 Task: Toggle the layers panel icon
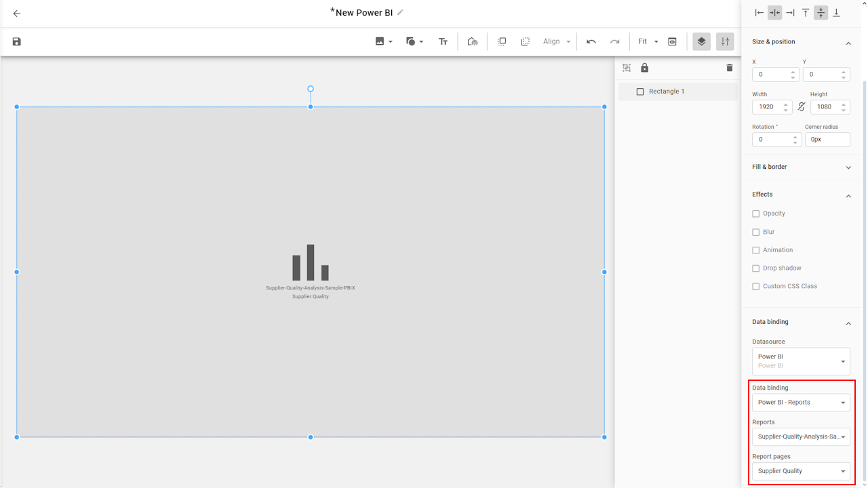click(701, 42)
